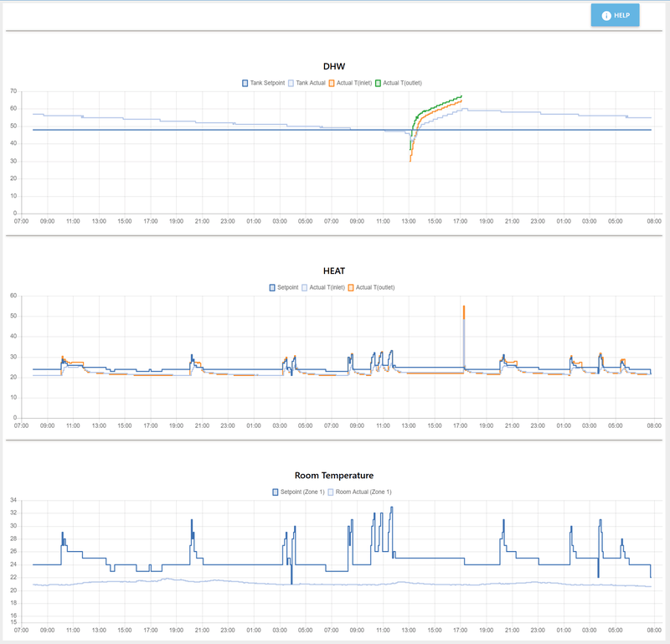Click the highest setpoint peak in Room Temperature chart
This screenshot has width=670, height=644.
(392, 507)
